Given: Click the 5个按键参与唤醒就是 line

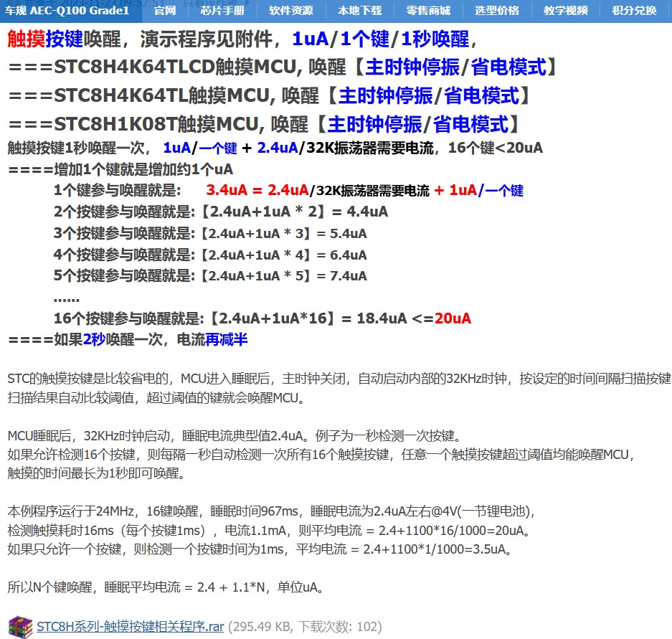Looking at the screenshot, I should [210, 275].
